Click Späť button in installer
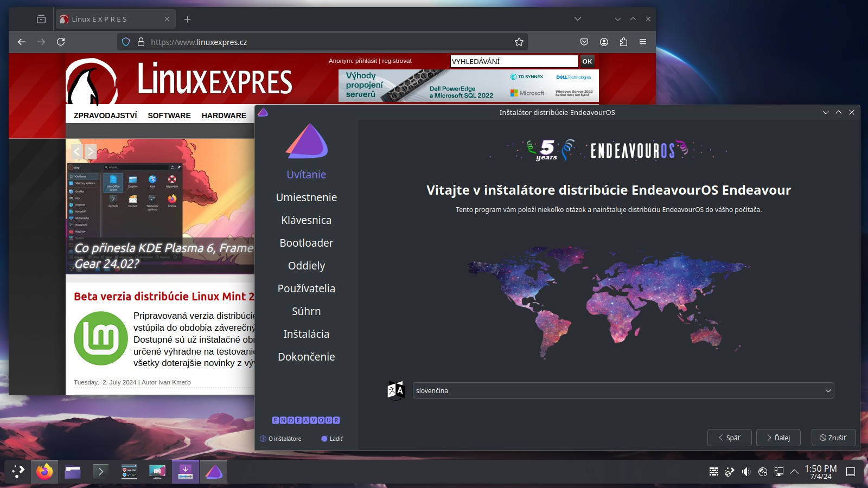 click(x=730, y=438)
